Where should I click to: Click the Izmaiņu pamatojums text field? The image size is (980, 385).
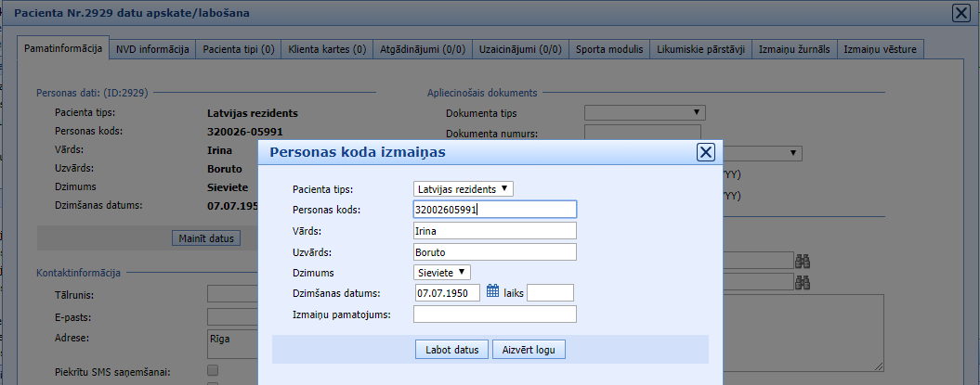point(494,314)
